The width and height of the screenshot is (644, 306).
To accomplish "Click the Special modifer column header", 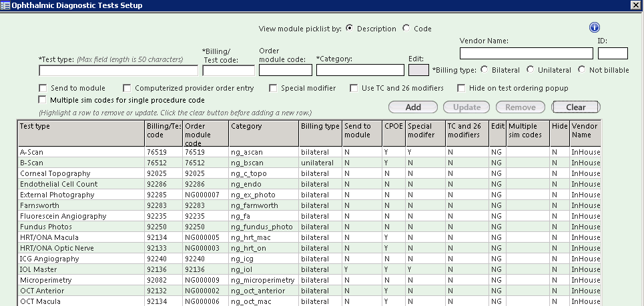I will tap(426, 133).
